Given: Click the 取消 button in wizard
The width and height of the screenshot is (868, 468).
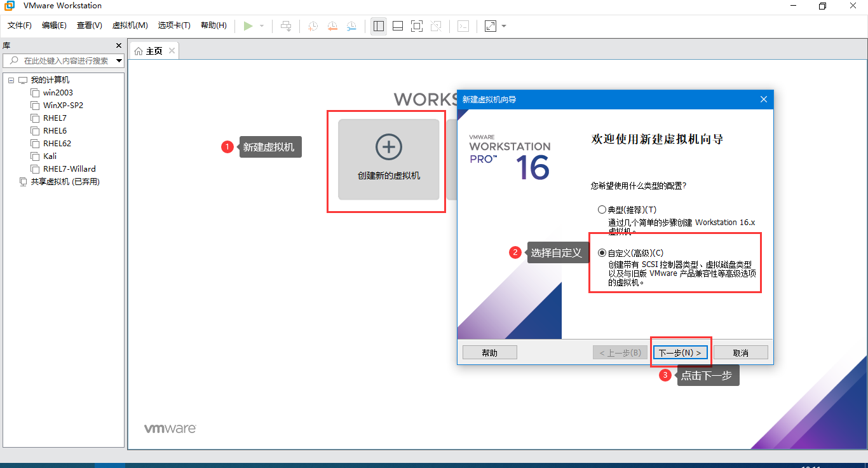Looking at the screenshot, I should 740,353.
